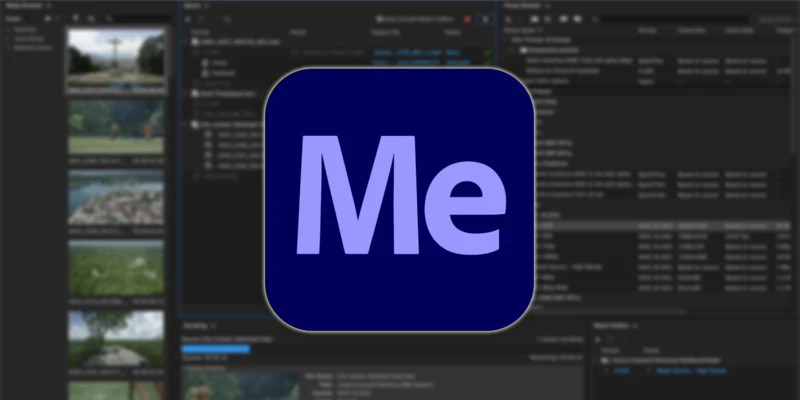Screen dimensions: 800x400
Task: Open the blue output file link in first queue item
Action: pos(407,53)
